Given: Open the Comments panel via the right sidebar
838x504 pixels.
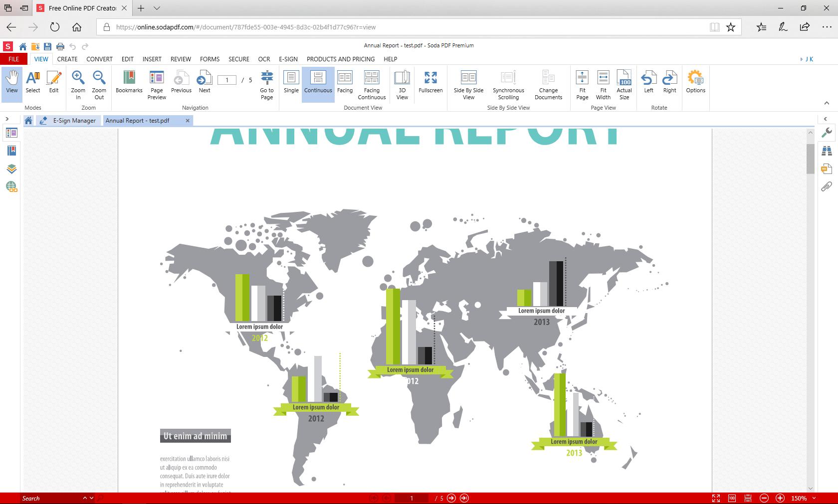Looking at the screenshot, I should [x=827, y=168].
